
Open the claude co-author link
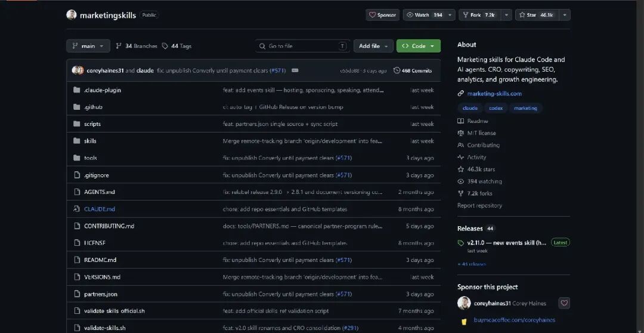click(145, 70)
